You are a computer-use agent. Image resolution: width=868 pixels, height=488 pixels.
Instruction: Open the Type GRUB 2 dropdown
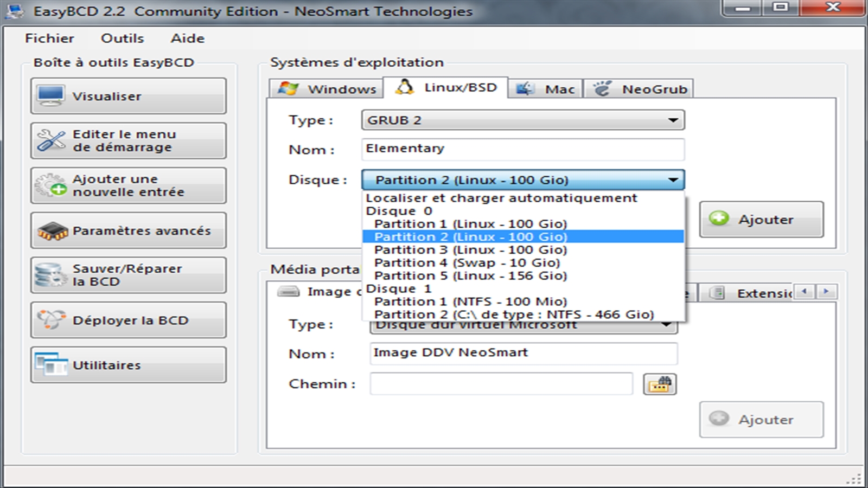523,120
